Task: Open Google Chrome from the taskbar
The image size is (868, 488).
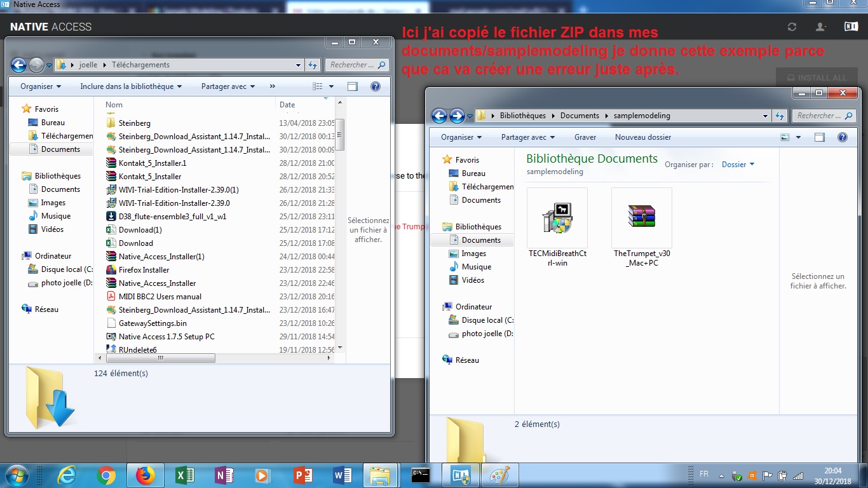Action: pyautogui.click(x=106, y=475)
